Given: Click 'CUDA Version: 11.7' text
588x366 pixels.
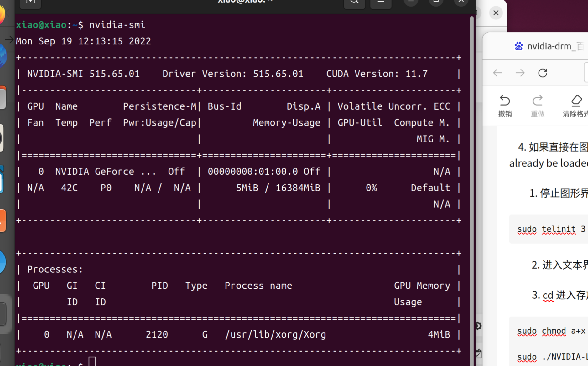Looking at the screenshot, I should click(377, 74).
